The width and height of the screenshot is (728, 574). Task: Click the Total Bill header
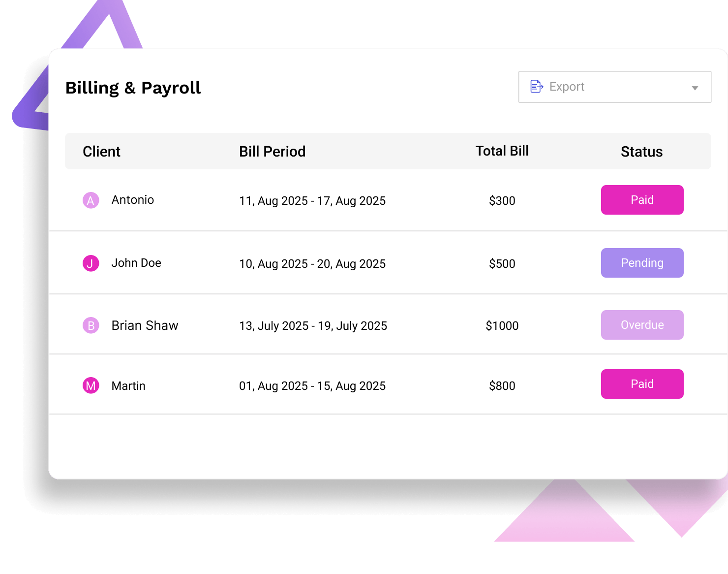click(502, 151)
